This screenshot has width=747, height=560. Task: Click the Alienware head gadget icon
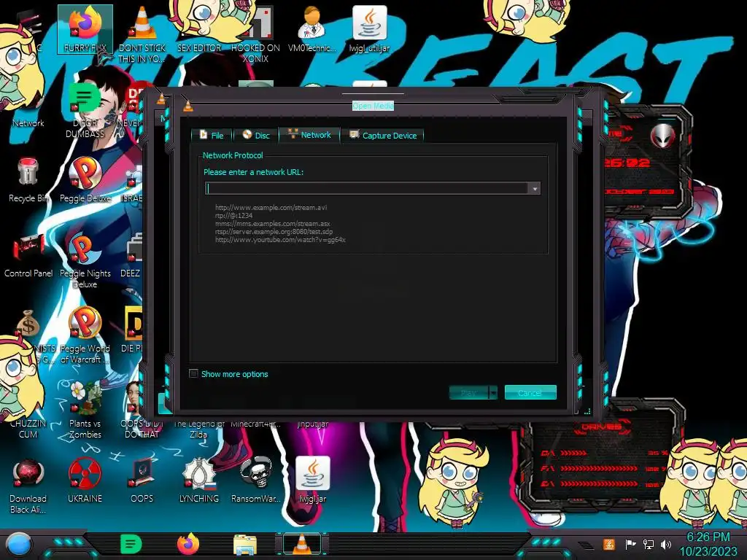coord(662,136)
